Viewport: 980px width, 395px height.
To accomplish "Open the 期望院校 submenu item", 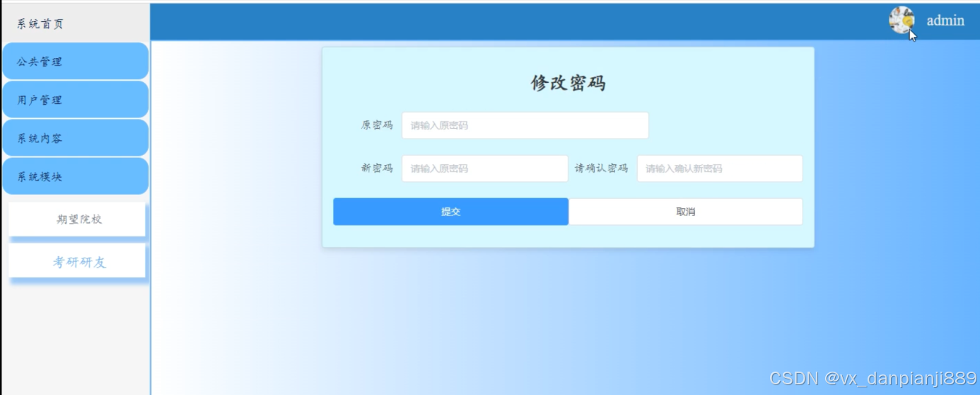I will click(77, 219).
